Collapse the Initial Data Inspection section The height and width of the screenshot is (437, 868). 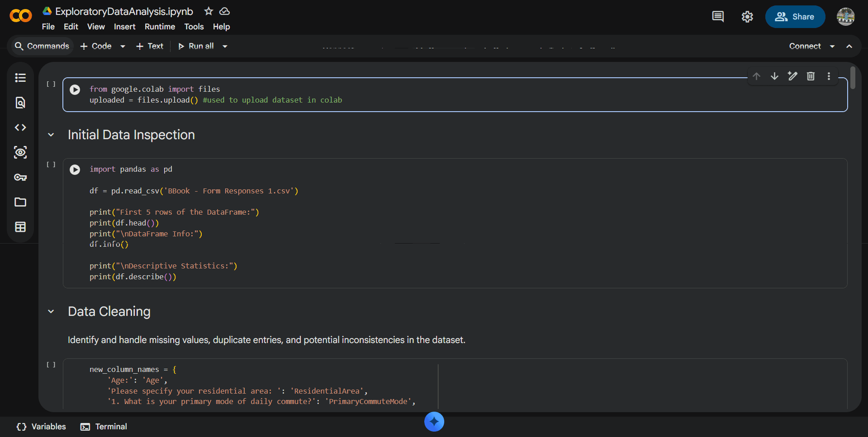[51, 135]
